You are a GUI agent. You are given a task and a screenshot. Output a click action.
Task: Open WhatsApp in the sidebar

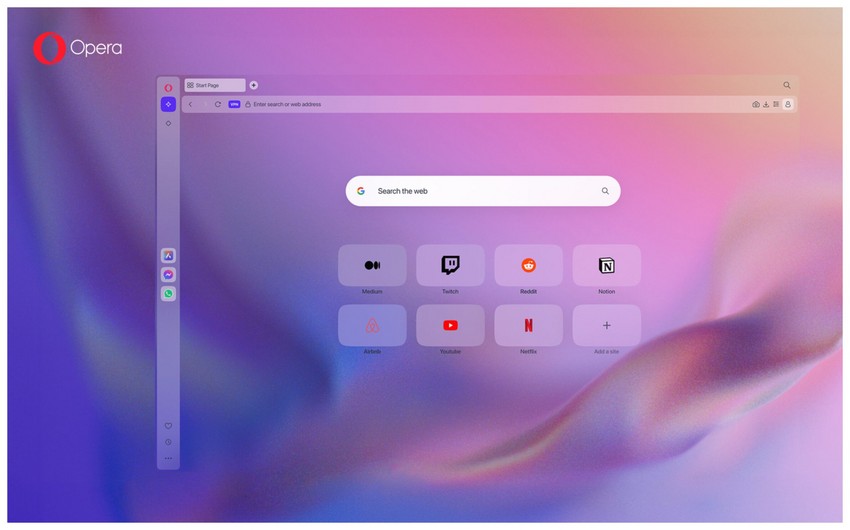pos(169,294)
